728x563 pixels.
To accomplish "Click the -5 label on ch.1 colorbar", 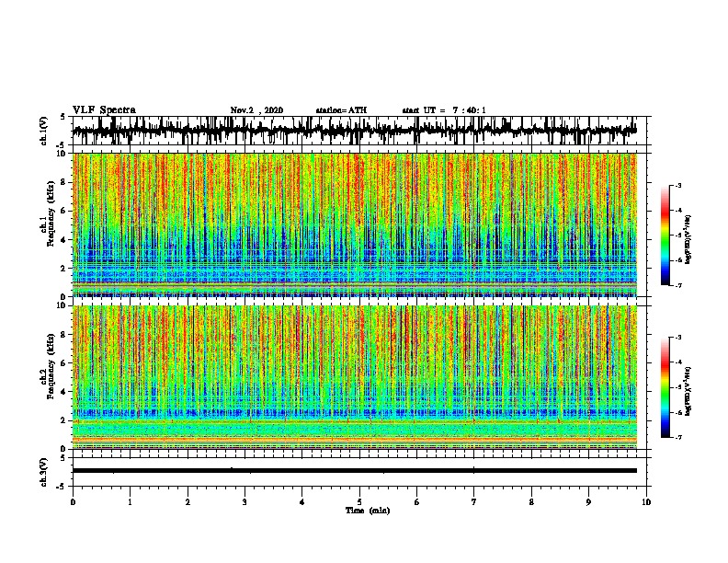I will click(x=678, y=236).
